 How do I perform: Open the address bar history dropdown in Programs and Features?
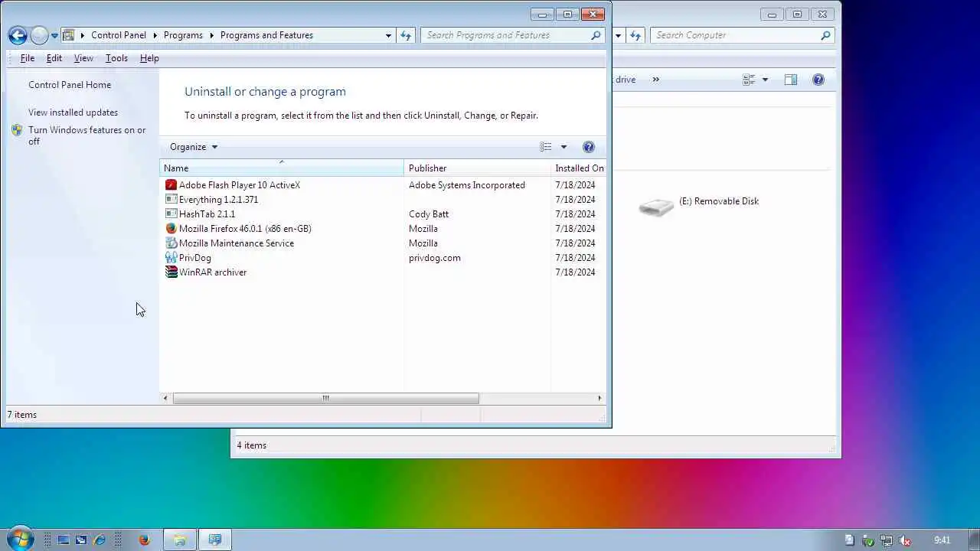[x=388, y=35]
